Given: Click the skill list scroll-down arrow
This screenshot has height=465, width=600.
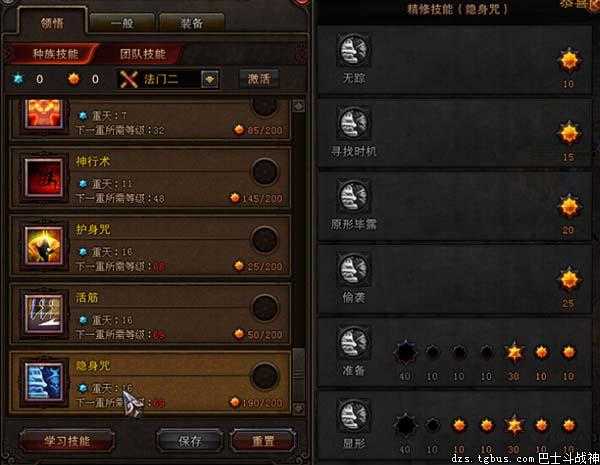Looking at the screenshot, I should (298, 408).
